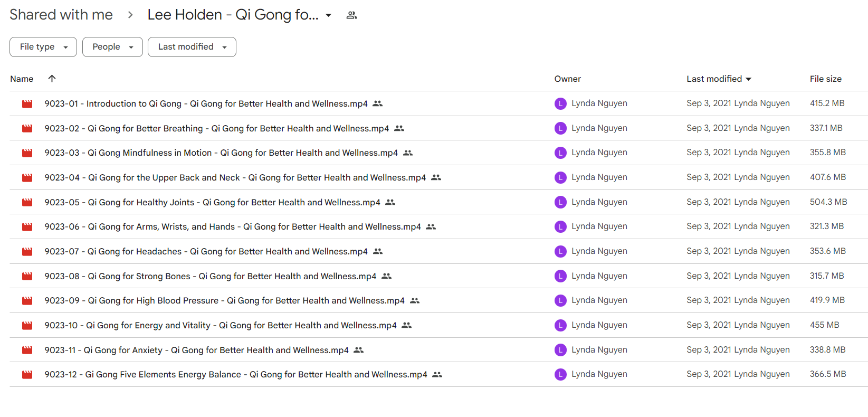Click 415.2 MB file size value
This screenshot has height=417, width=868.
(x=827, y=103)
